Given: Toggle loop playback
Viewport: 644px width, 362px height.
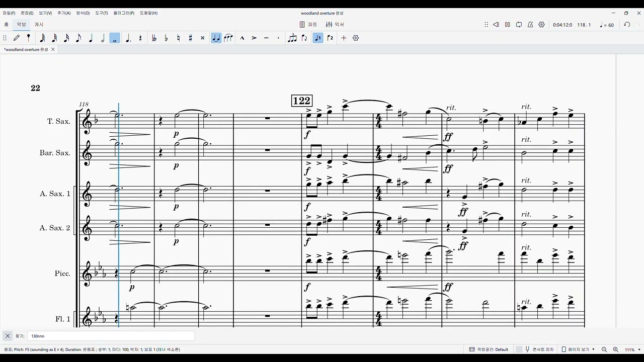Looking at the screenshot, I should (519, 25).
